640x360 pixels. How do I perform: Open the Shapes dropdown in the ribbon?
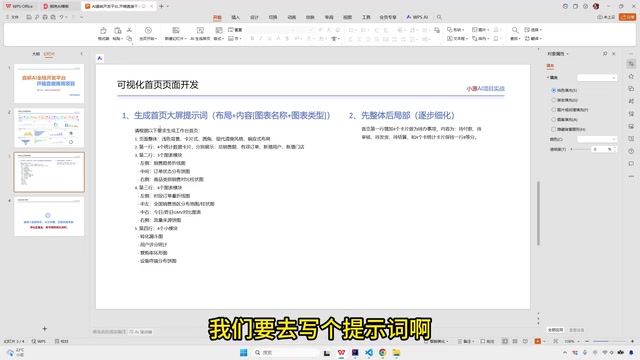click(456, 30)
